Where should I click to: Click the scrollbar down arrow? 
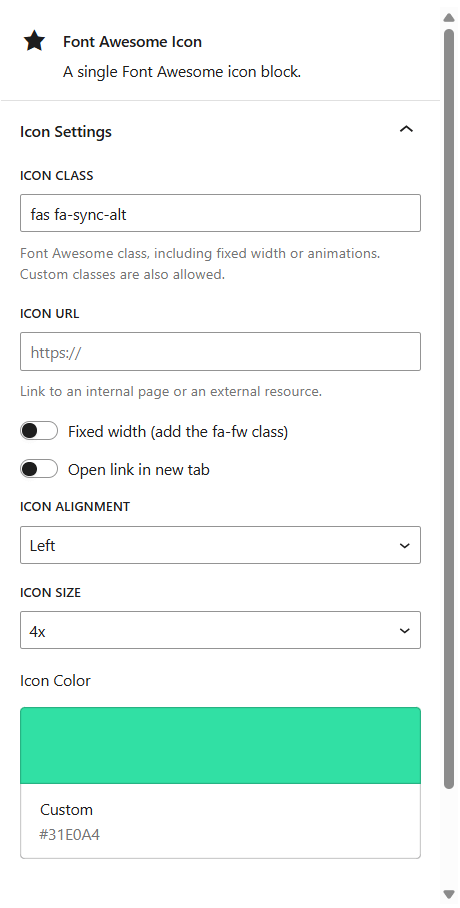[x=449, y=894]
